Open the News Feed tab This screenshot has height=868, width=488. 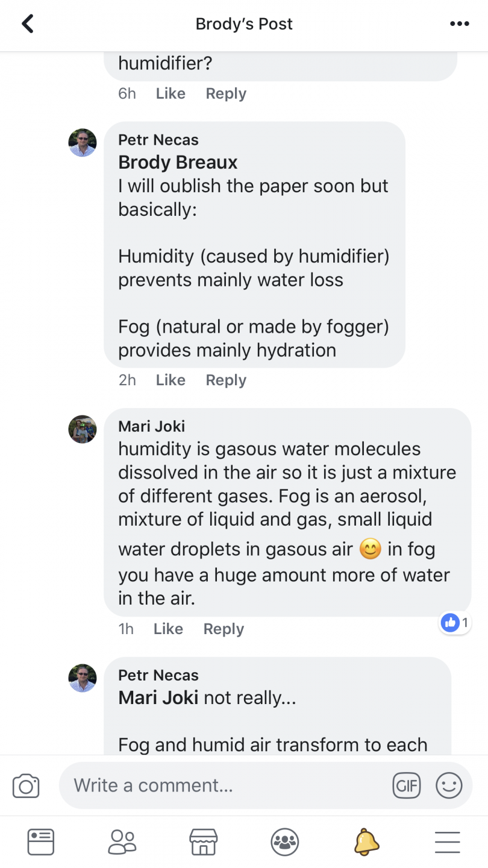point(41,841)
